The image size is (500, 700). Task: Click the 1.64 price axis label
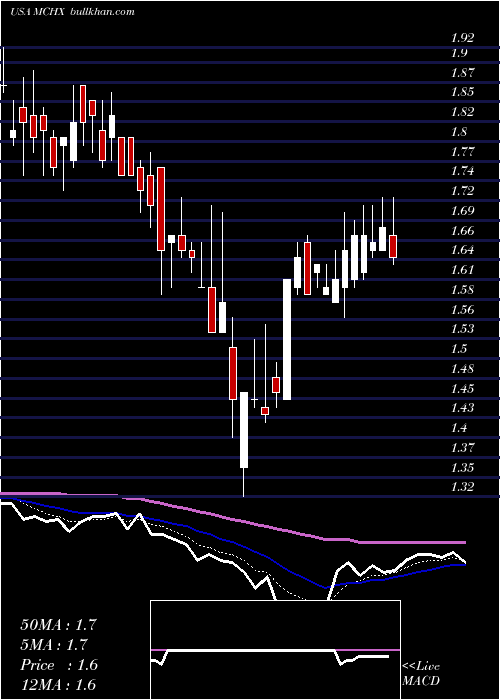click(462, 250)
